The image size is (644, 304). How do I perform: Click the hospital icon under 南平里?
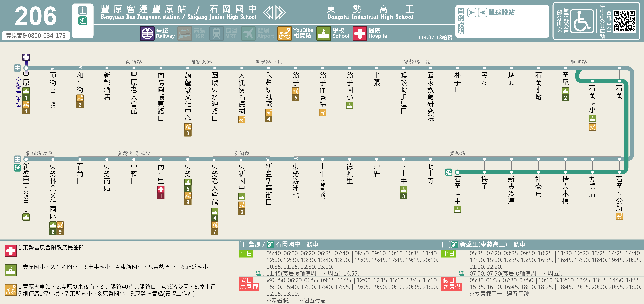[x=161, y=192]
